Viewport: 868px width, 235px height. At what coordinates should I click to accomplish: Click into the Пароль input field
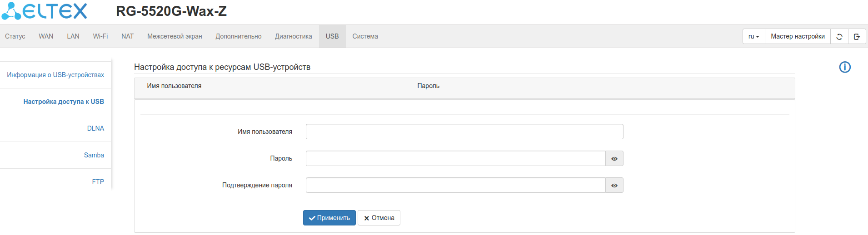pos(455,158)
